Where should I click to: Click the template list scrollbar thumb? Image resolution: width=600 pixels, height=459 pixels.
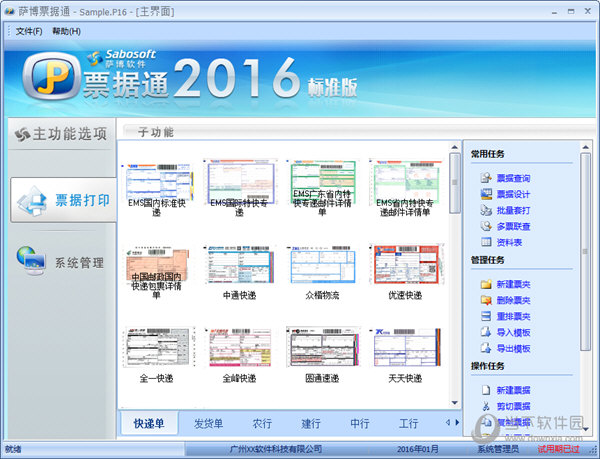click(455, 183)
